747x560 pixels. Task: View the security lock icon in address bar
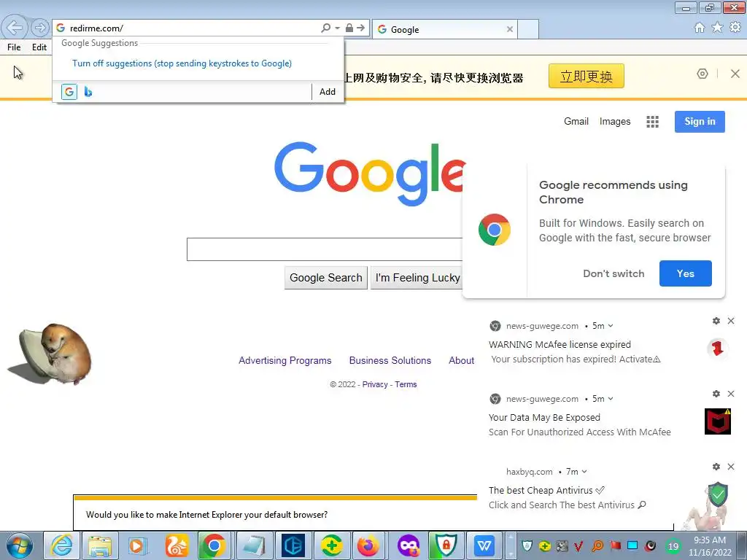coord(349,28)
